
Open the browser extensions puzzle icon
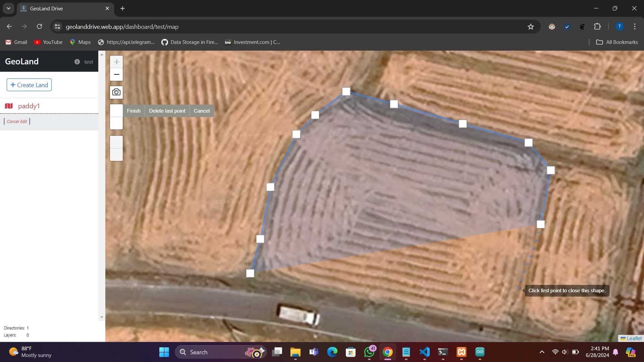(x=597, y=26)
